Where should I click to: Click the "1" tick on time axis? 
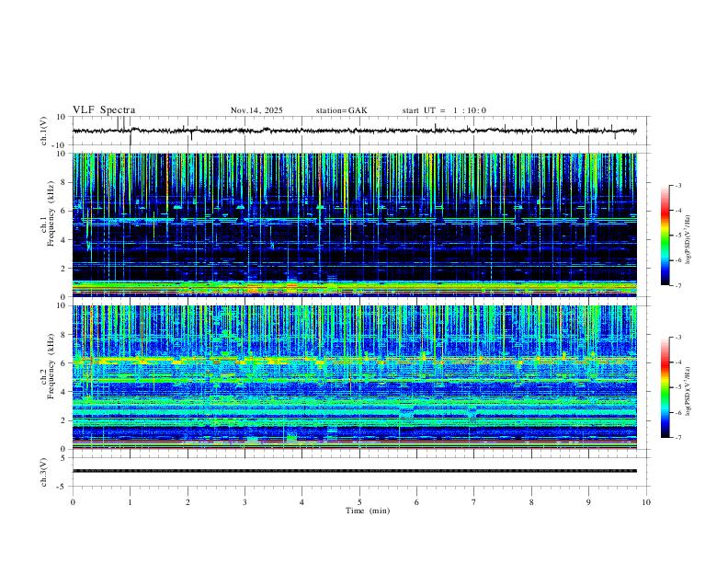point(130,502)
